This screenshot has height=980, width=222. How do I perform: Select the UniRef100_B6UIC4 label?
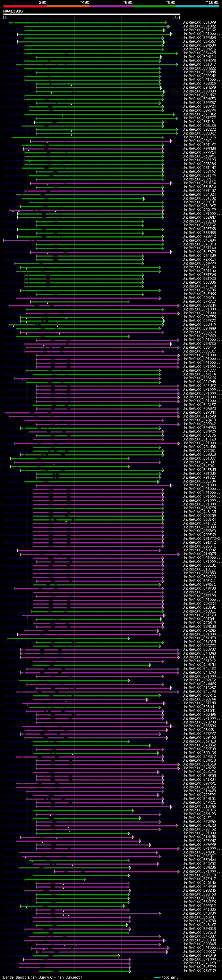(x=199, y=183)
